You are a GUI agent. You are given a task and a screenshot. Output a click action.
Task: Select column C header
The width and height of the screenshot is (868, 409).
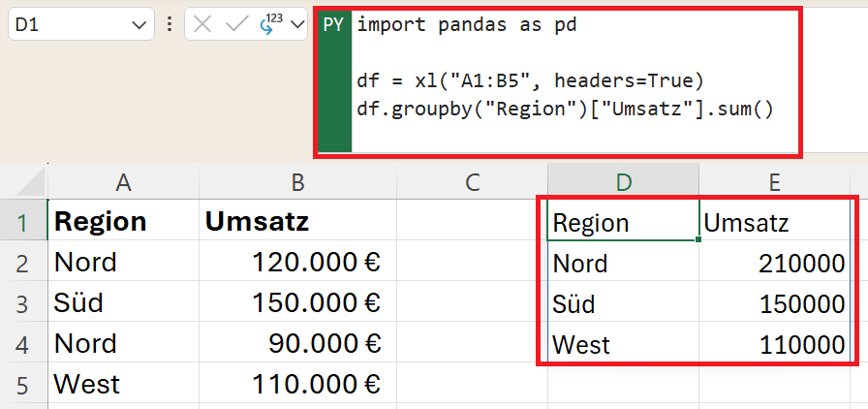pos(472,181)
